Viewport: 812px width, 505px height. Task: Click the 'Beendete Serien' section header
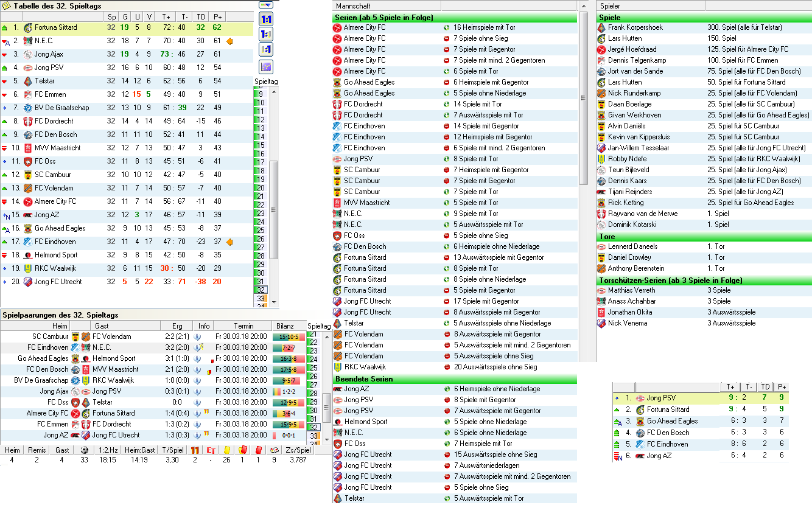point(455,379)
